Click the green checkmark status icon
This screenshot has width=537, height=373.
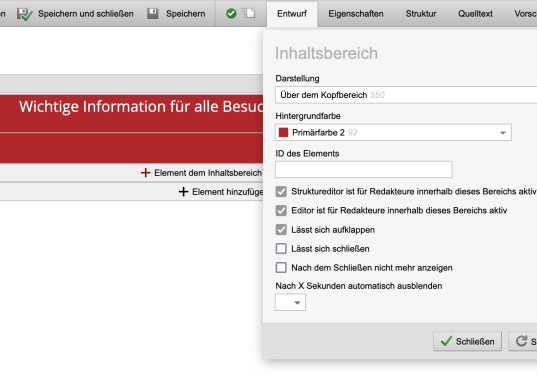[x=231, y=14]
